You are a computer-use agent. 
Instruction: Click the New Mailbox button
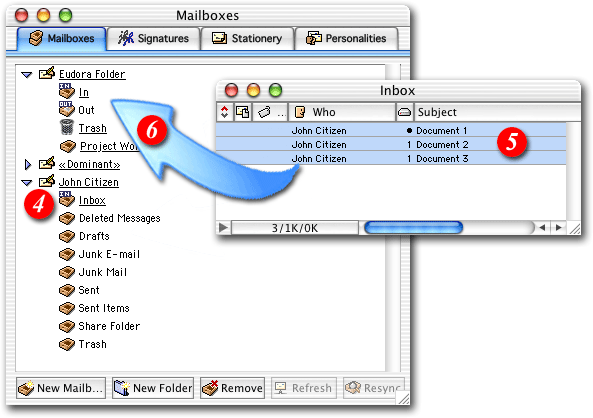click(61, 388)
